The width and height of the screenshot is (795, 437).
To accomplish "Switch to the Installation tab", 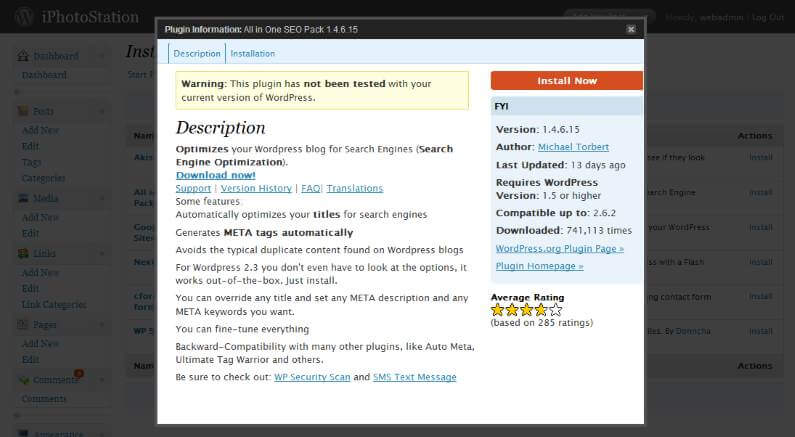I will click(x=252, y=53).
